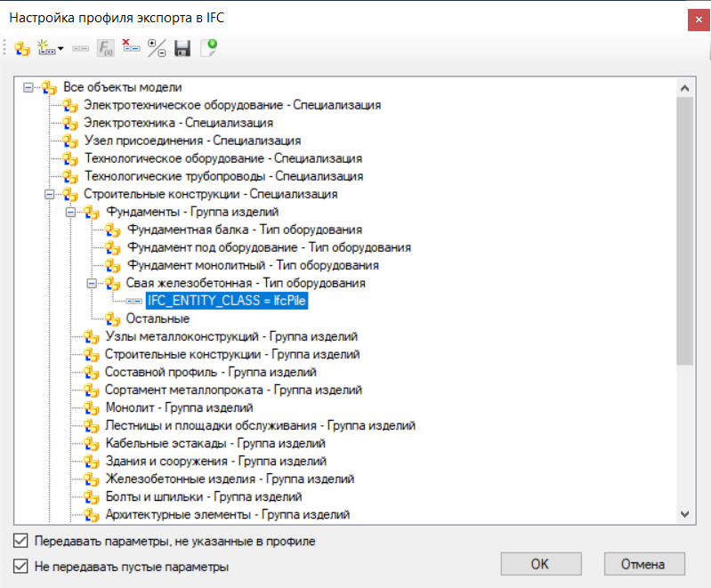
Task: Click the tree scrollbar down arrow
Action: tap(684, 513)
